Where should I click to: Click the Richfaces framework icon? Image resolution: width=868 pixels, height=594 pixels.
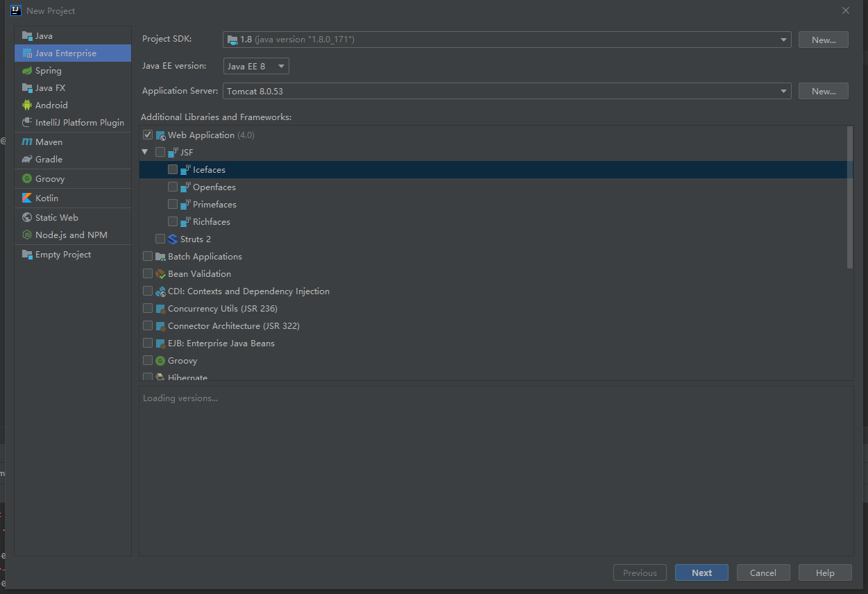pyautogui.click(x=185, y=222)
